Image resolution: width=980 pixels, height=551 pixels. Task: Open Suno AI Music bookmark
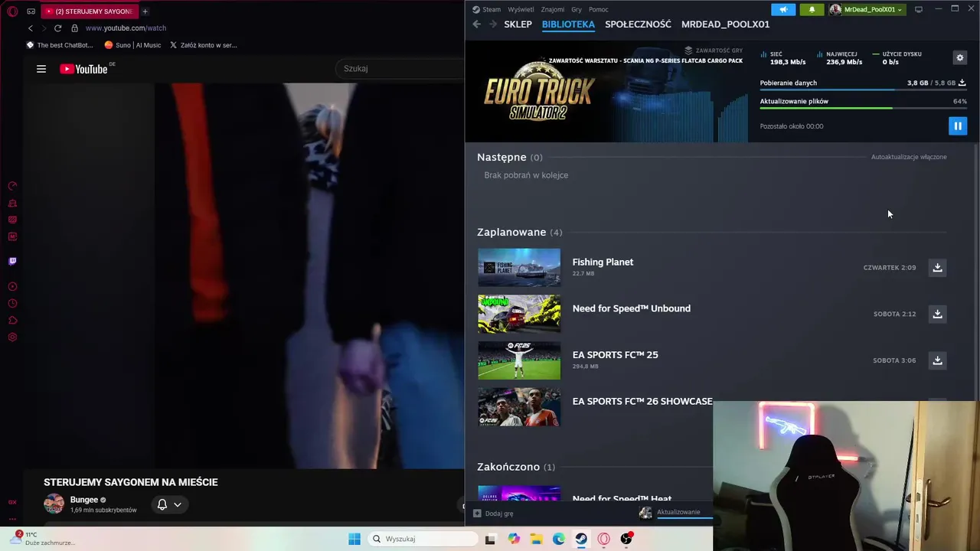pyautogui.click(x=132, y=45)
